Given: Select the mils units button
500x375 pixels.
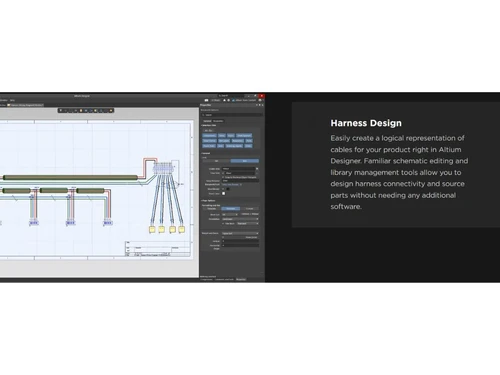Looking at the screenshot, I should 245,161.
